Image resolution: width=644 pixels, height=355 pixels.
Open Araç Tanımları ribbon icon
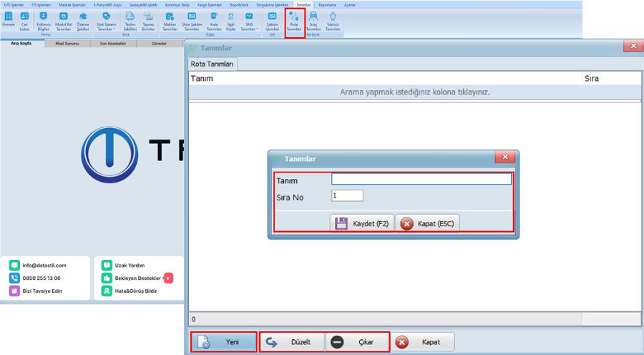[x=313, y=21]
